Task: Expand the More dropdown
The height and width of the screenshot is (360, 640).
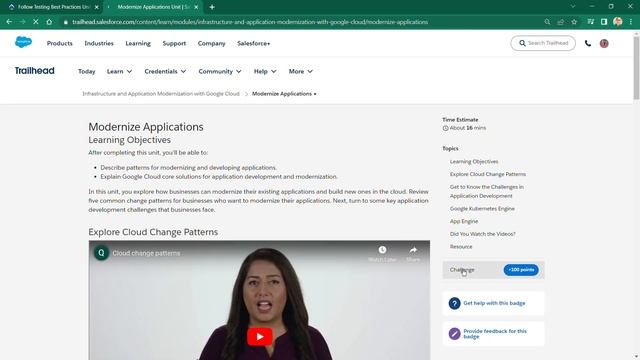Action: pyautogui.click(x=300, y=71)
